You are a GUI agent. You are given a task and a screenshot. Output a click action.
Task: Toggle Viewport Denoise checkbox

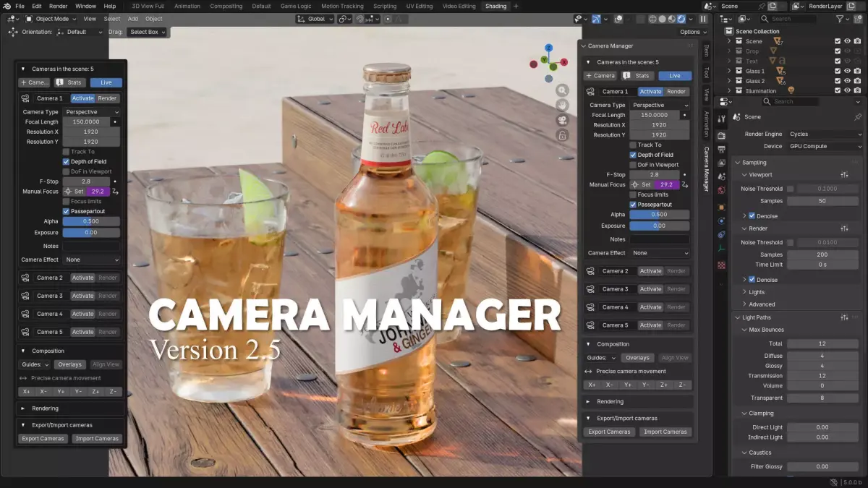point(752,215)
